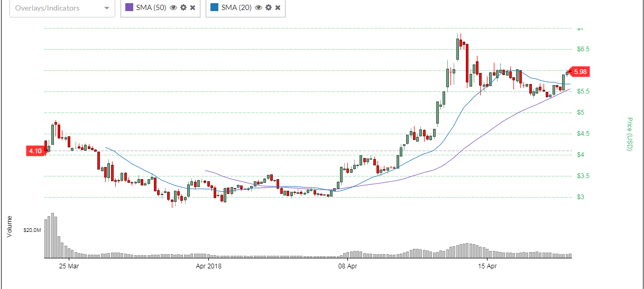Image resolution: width=644 pixels, height=289 pixels.
Task: Toggle visibility of SMA (20) overlay
Action: tap(258, 8)
